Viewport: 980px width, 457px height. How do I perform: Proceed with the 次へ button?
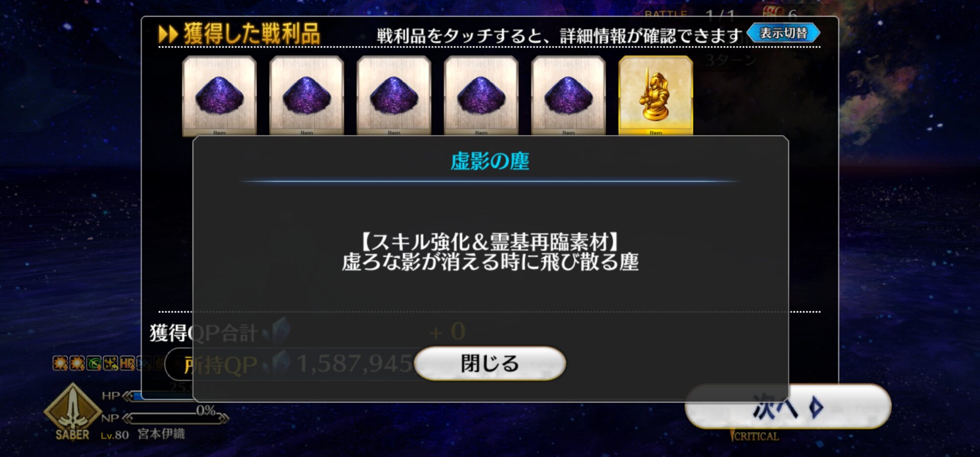(x=788, y=407)
